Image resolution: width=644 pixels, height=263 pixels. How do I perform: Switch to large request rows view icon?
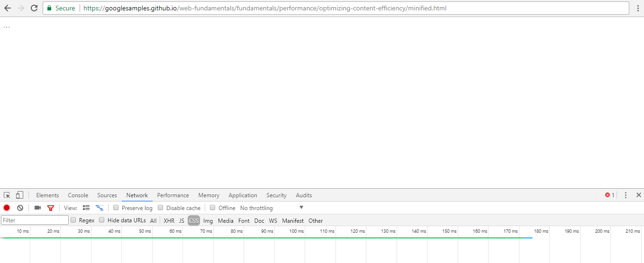click(86, 208)
